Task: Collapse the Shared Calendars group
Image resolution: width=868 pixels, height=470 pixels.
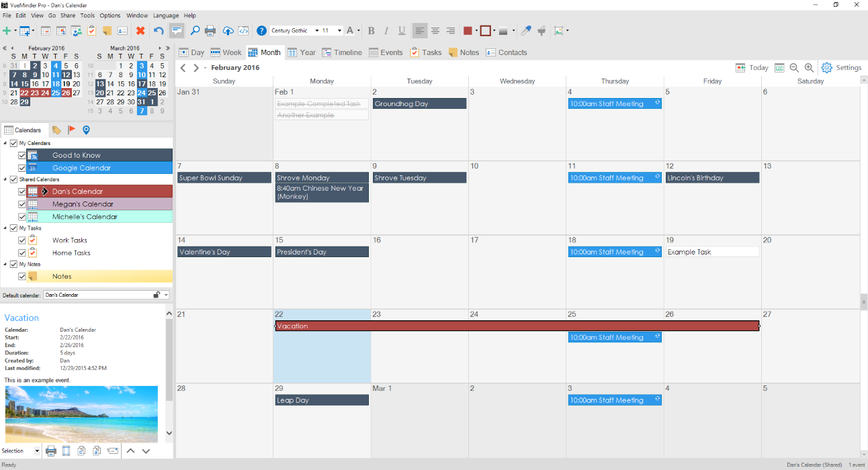Action: tap(5, 179)
